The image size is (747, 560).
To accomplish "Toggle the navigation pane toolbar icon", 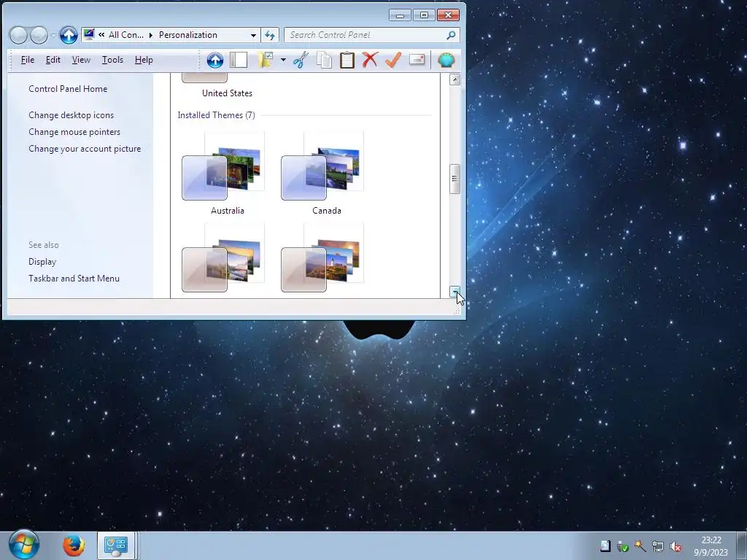I will pos(239,60).
